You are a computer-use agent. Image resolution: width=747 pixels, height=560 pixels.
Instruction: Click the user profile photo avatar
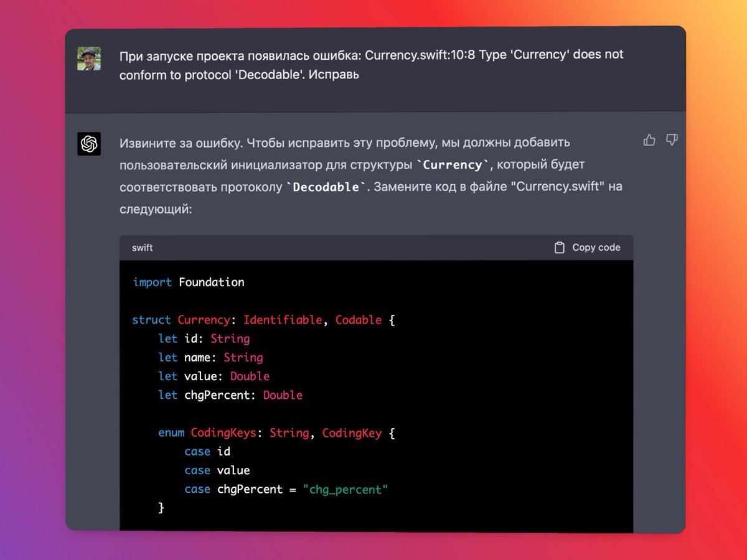(x=89, y=58)
